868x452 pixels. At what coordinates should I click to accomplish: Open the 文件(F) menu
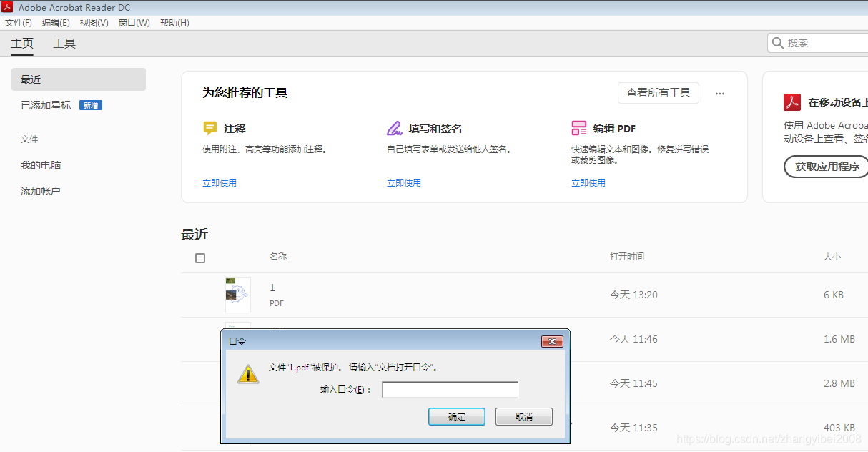coord(19,23)
